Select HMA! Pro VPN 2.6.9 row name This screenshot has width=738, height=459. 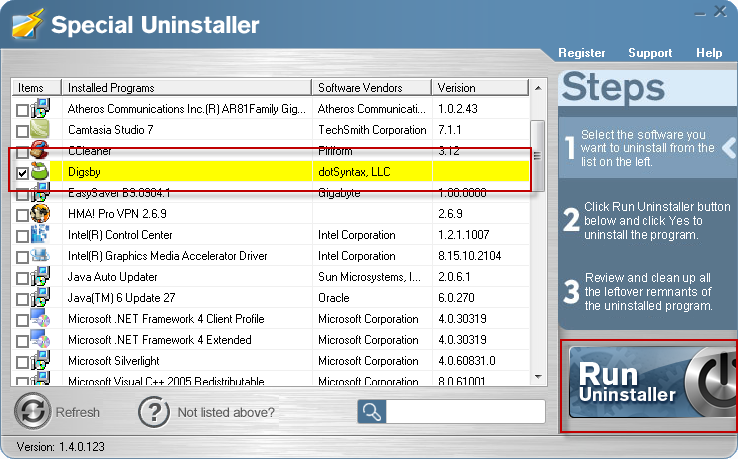click(117, 214)
